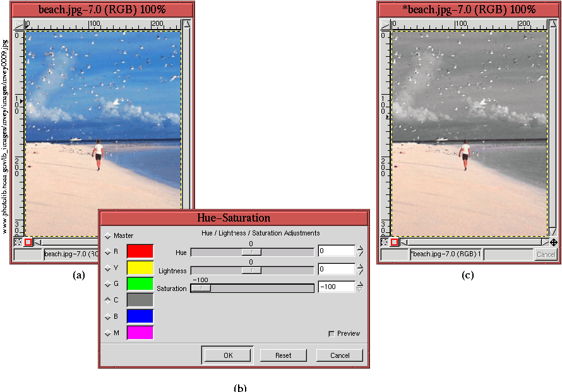This screenshot has height=392, width=562.
Task: Increase Lightness value with the up stepper arrow
Action: (360, 266)
